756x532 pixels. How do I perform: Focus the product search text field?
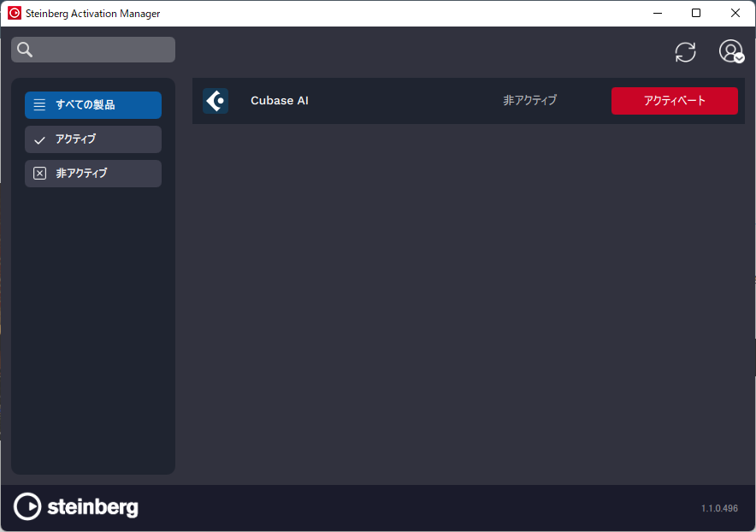tap(103, 50)
